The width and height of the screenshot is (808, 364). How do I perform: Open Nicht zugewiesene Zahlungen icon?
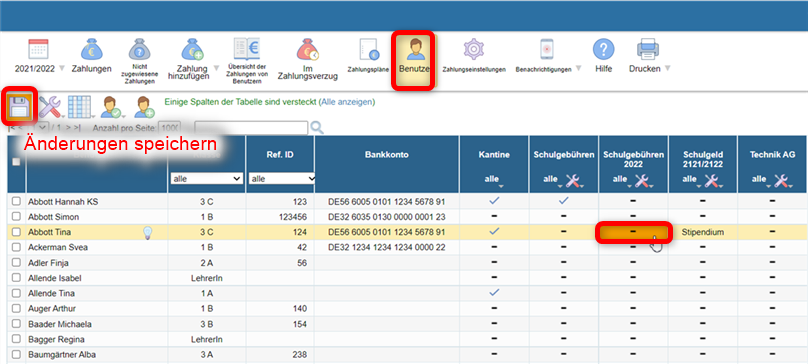(x=140, y=51)
